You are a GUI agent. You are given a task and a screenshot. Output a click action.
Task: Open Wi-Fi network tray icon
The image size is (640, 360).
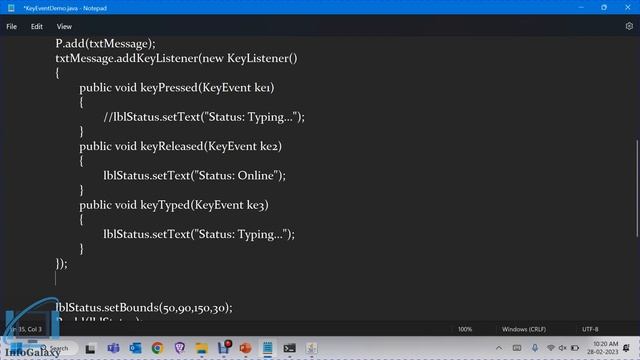click(x=551, y=348)
